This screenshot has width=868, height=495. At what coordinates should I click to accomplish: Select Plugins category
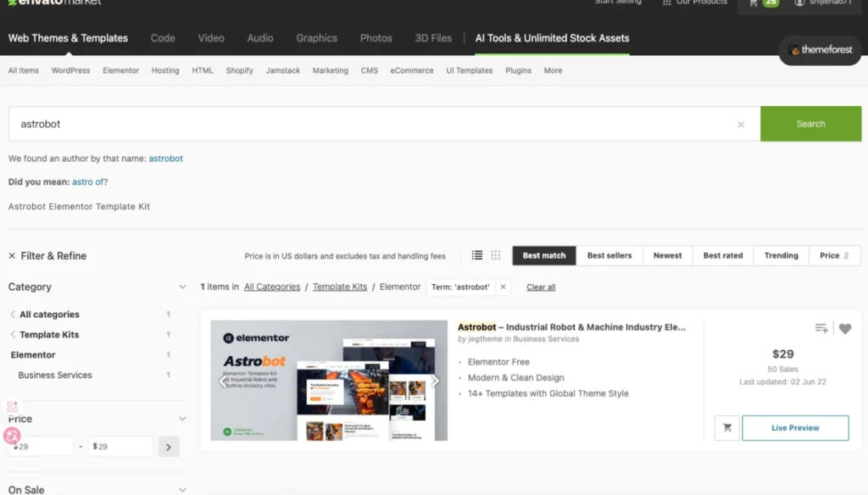[518, 70]
